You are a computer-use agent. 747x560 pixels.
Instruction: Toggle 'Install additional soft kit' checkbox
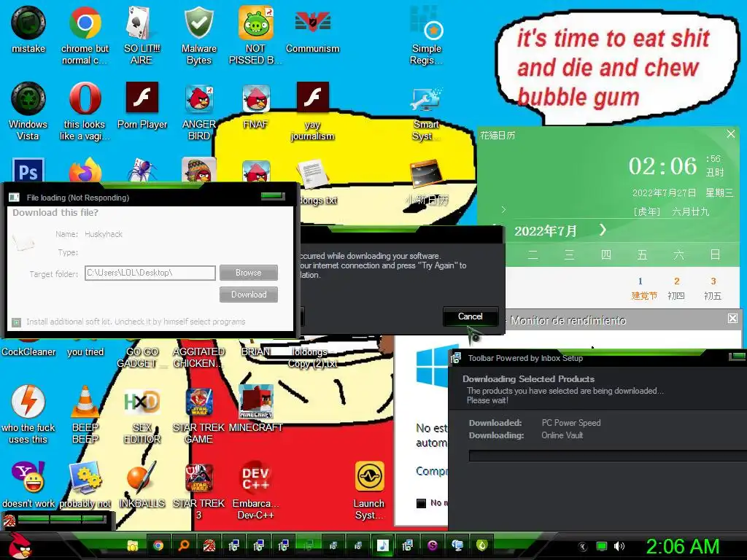pos(16,322)
